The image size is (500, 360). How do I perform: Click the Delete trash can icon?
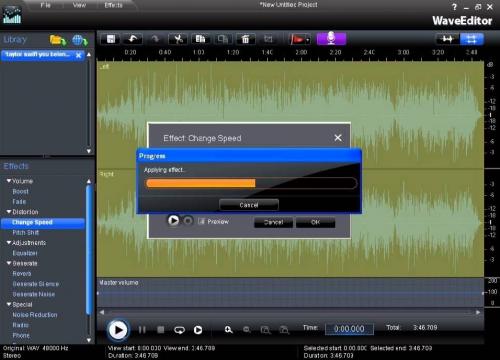245,39
